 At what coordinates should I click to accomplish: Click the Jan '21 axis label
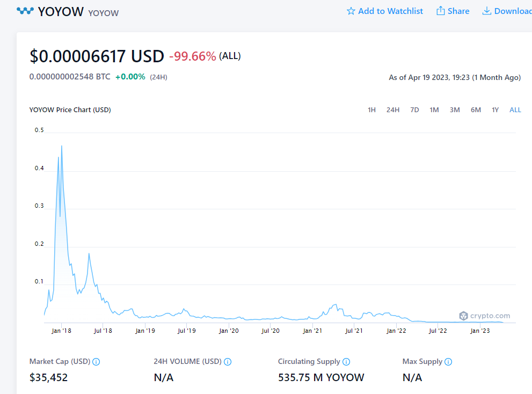[312, 331]
